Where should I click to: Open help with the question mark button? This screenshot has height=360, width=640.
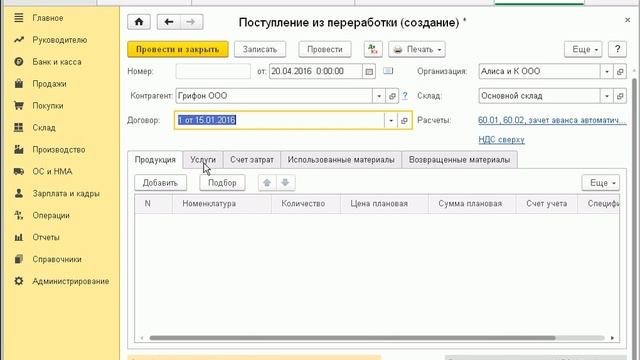click(617, 49)
